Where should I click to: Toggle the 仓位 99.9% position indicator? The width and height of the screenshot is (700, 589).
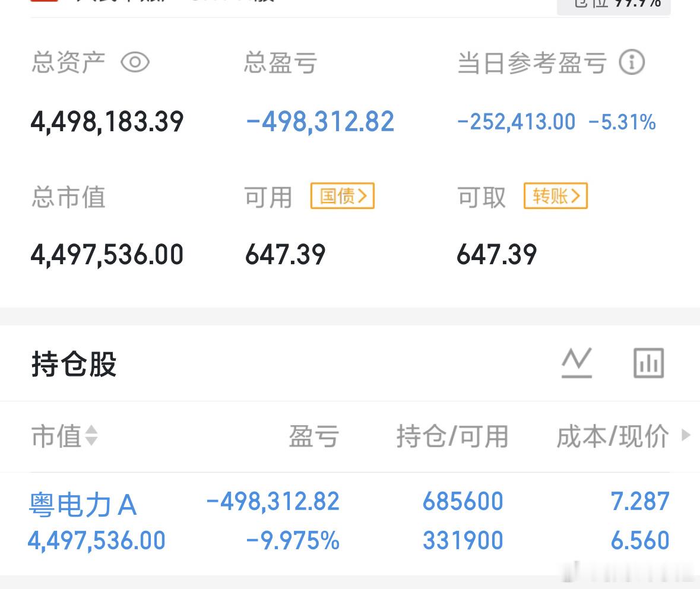point(614,5)
